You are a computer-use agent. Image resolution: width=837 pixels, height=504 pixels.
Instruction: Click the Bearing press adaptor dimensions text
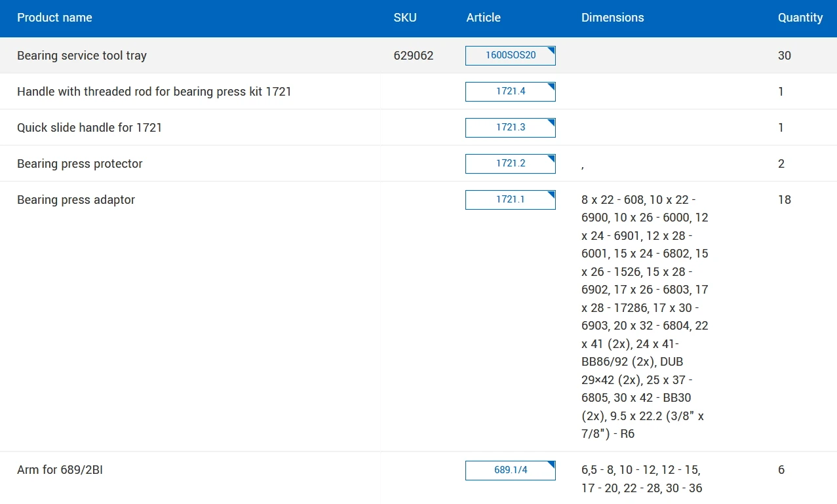click(x=644, y=317)
